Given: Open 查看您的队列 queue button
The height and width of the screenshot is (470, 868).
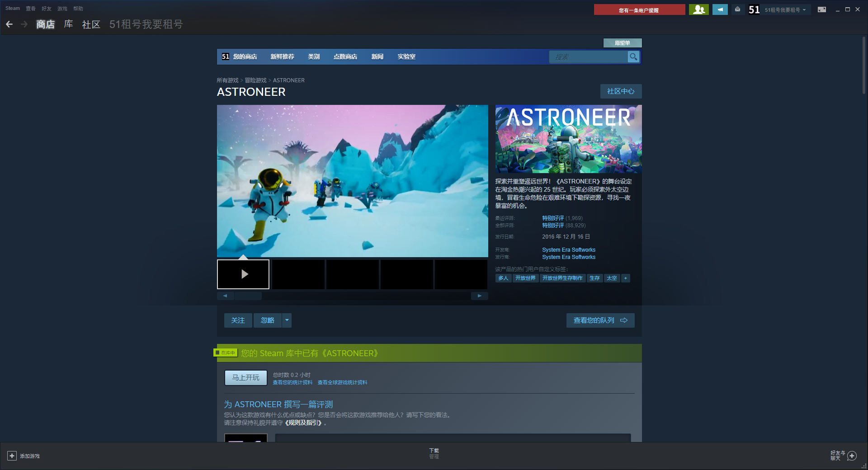Looking at the screenshot, I should coord(600,320).
